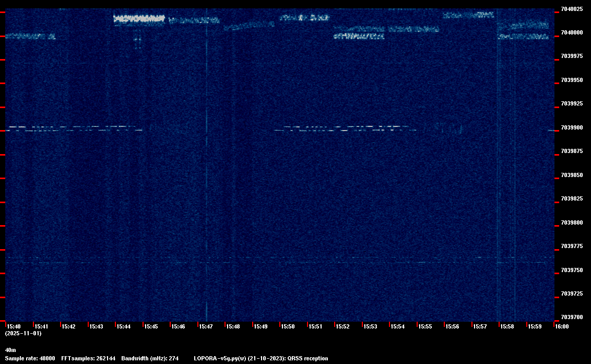This screenshot has height=364, width=591.
Task: Click the 15:48 time axis label
Action: click(x=233, y=326)
